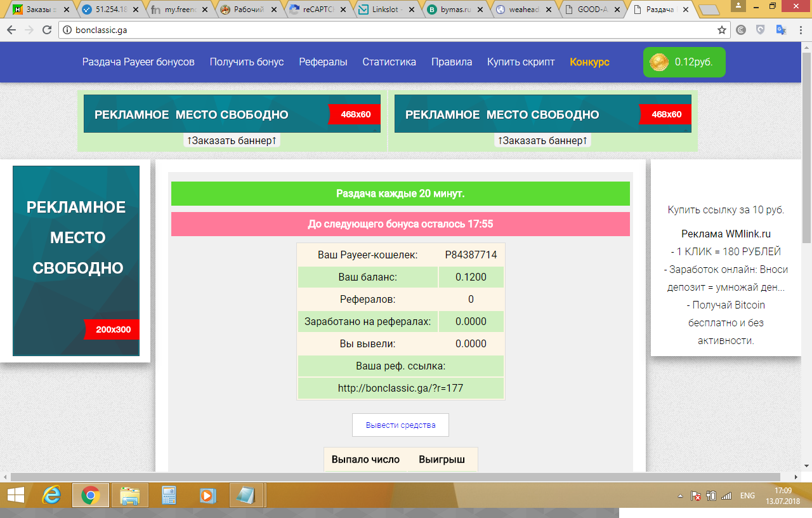This screenshot has width=812, height=518.
Task: Click the gold coin balance icon
Action: (x=659, y=62)
